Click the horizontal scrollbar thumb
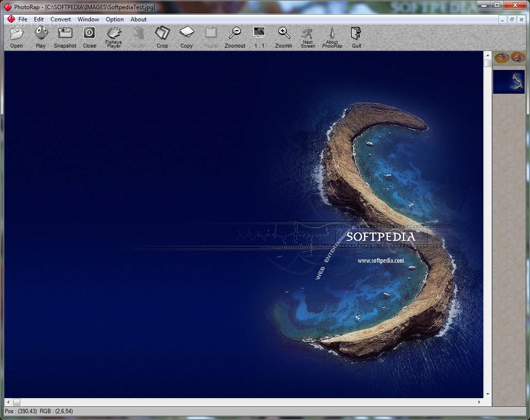530x420 pixels. click(x=17, y=402)
